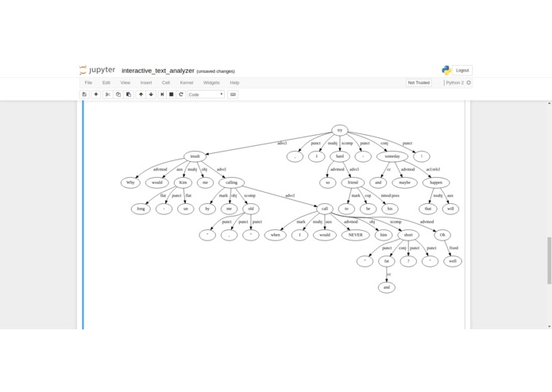This screenshot has width=552, height=392.
Task: Open the Code cell type dropdown
Action: (206, 94)
